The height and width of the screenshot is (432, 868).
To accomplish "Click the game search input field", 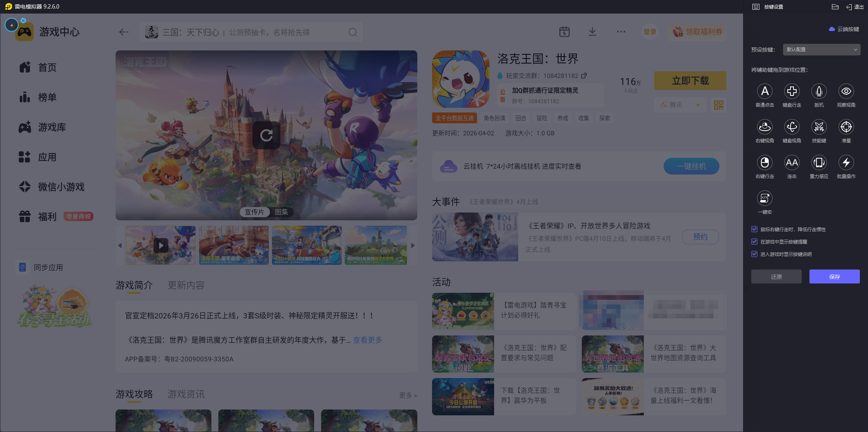I will point(248,32).
